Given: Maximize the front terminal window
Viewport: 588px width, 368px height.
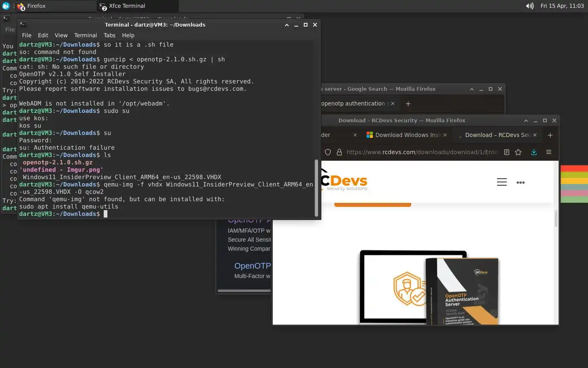Looking at the screenshot, I should coord(305,25).
